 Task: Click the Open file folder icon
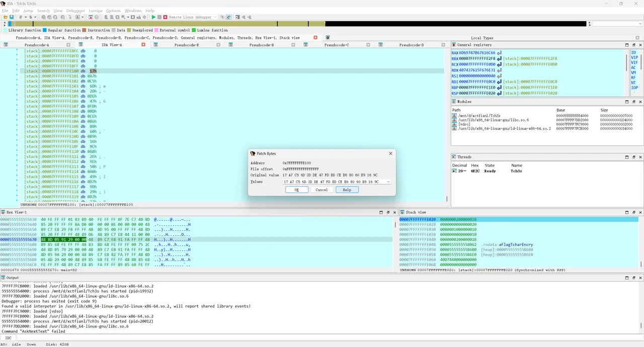pos(5,17)
